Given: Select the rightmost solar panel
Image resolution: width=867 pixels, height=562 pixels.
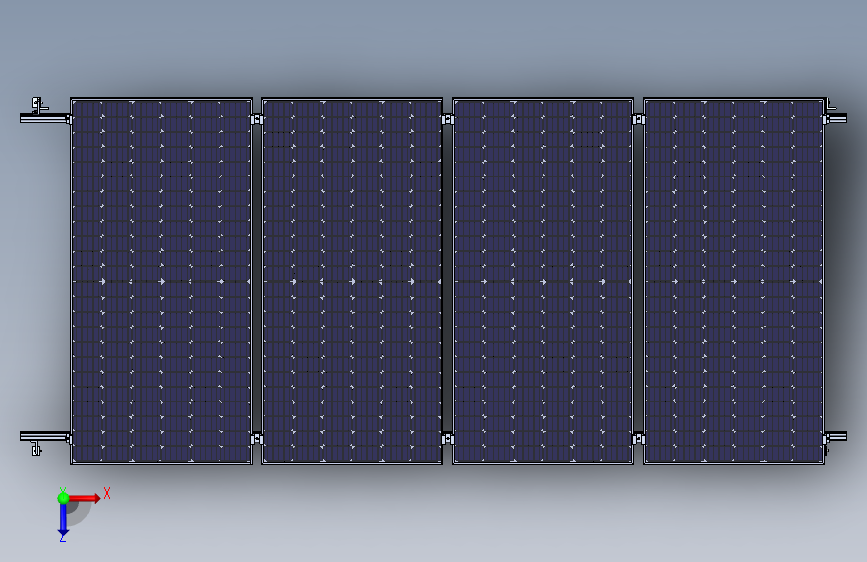Looking at the screenshot, I should point(734,281).
